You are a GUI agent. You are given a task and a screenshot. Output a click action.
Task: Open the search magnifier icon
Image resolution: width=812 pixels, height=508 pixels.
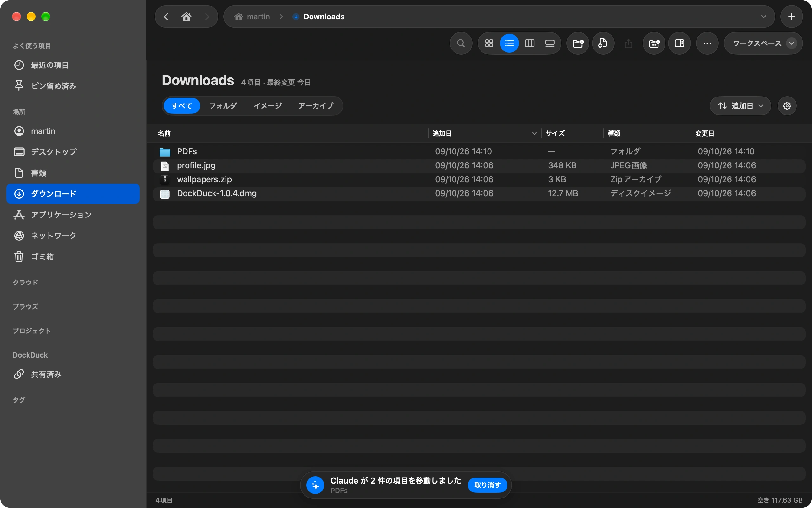[x=461, y=43]
